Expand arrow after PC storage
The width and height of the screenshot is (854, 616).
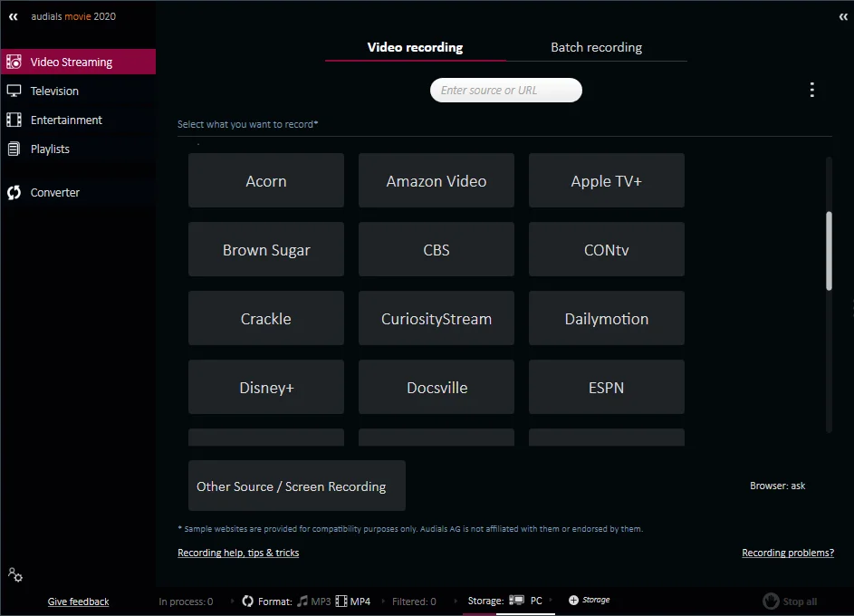[x=552, y=600]
